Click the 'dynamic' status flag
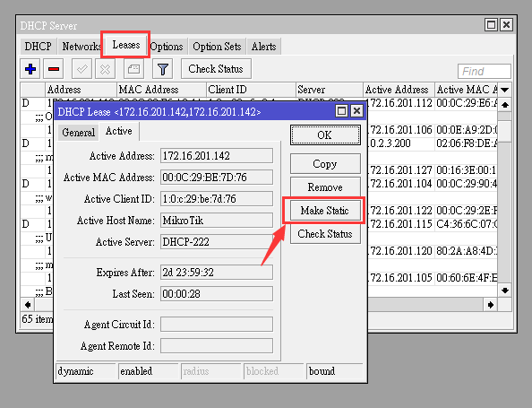The height and width of the screenshot is (408, 532). pos(86,371)
